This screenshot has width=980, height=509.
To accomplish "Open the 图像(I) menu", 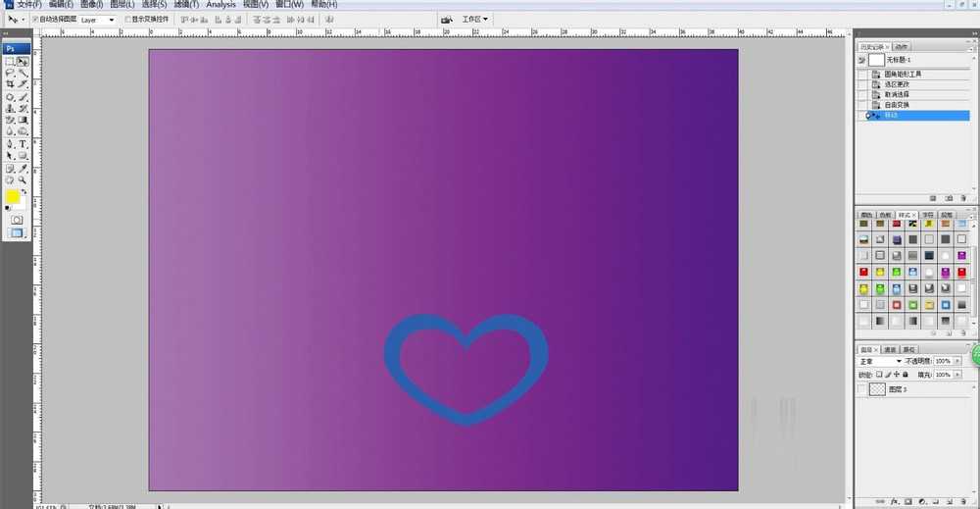I will click(x=91, y=4).
